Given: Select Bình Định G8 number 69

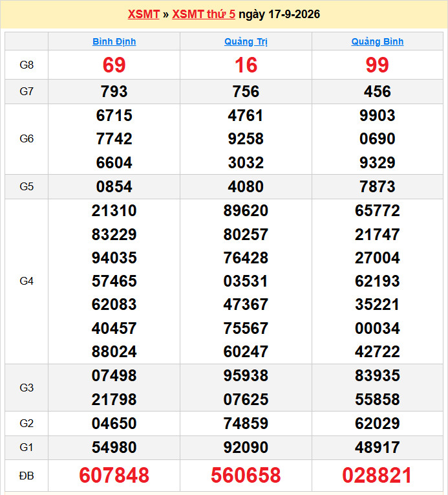Looking at the screenshot, I should tap(114, 65).
